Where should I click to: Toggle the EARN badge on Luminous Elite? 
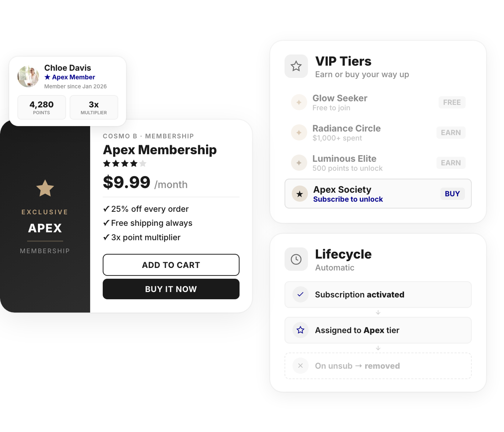click(451, 163)
